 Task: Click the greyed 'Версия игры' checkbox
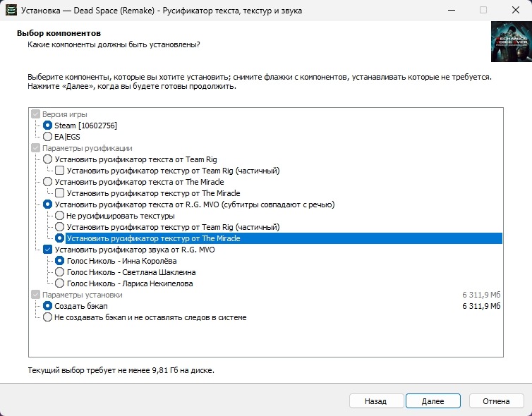tap(35, 114)
